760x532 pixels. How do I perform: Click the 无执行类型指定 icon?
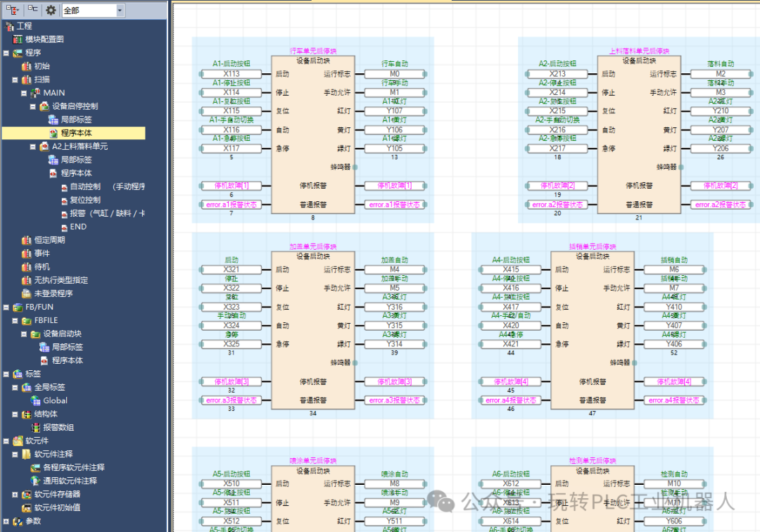click(x=27, y=280)
